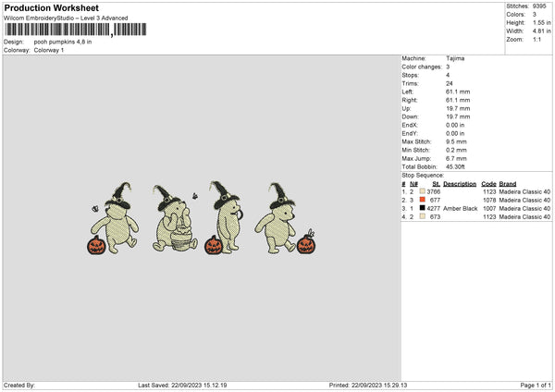Click the beige swatch beside stitch count 3766

423,191
